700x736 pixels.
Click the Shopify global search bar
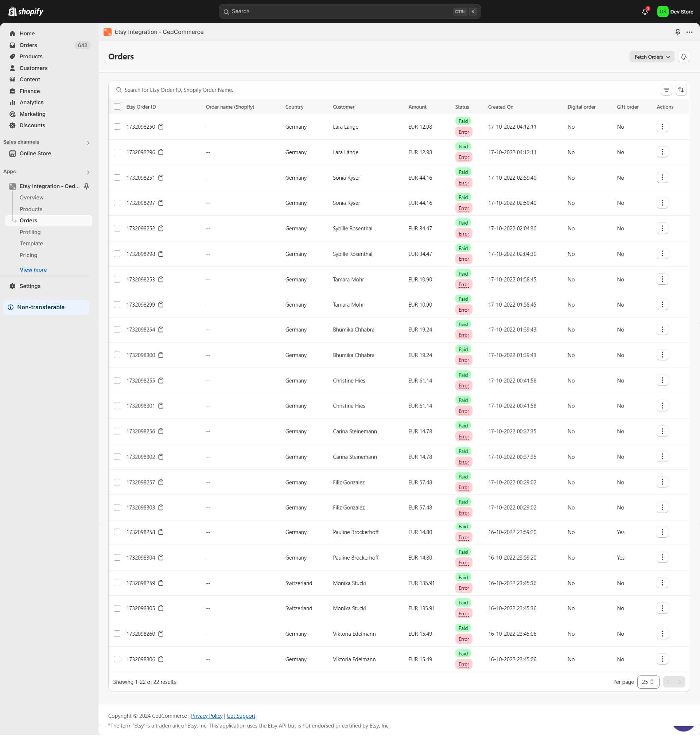click(350, 12)
